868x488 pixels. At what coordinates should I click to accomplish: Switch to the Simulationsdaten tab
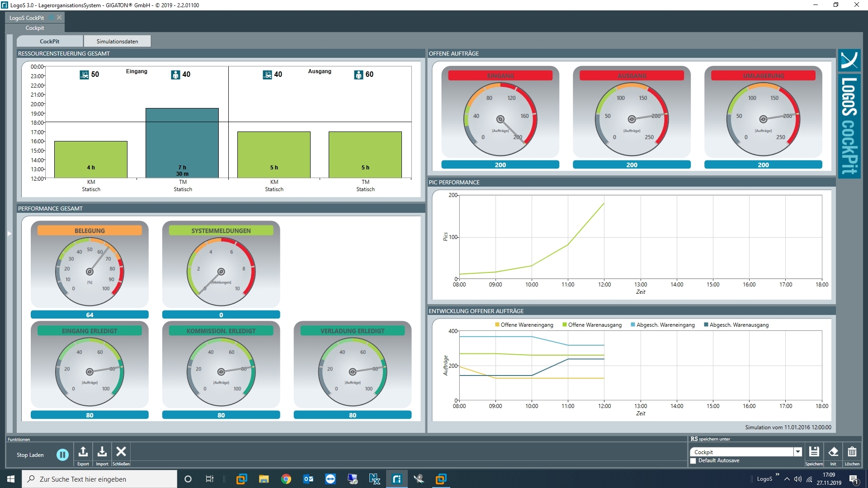pyautogui.click(x=117, y=41)
